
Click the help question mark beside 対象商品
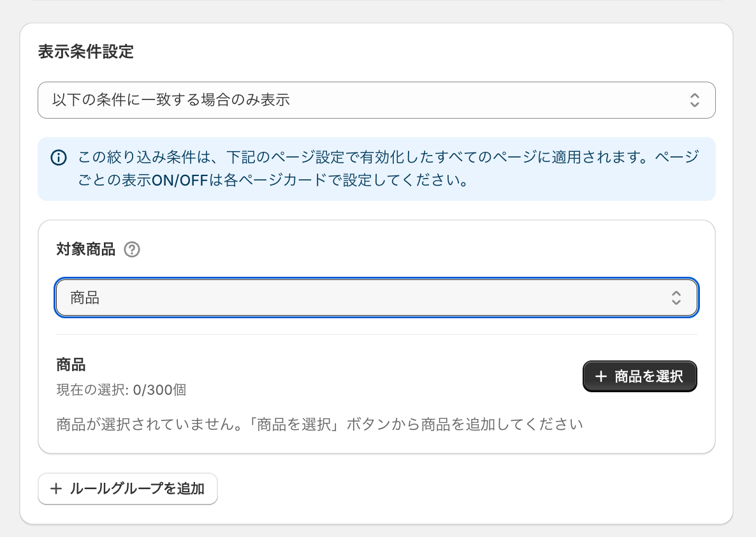click(132, 249)
